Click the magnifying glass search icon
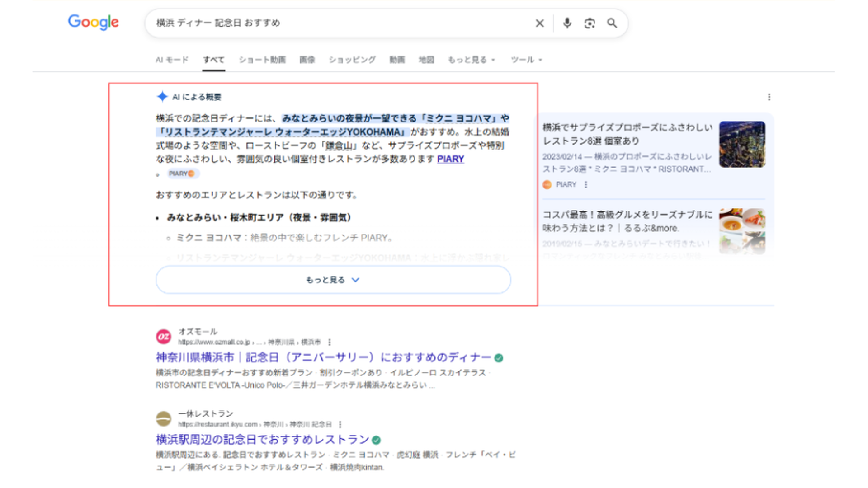Image resolution: width=868 pixels, height=488 pixels. click(612, 23)
